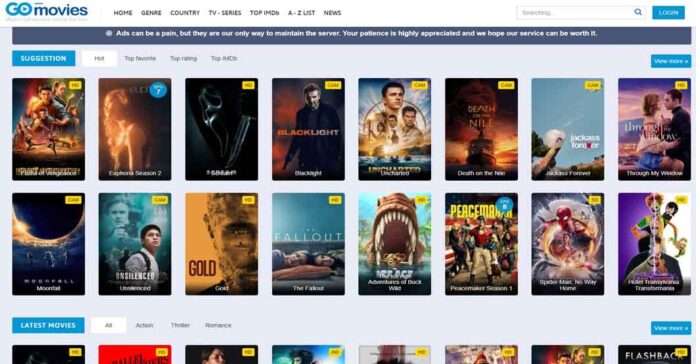Click the LATEST MOVIES section label
Image resolution: width=696 pixels, height=364 pixels.
48,325
